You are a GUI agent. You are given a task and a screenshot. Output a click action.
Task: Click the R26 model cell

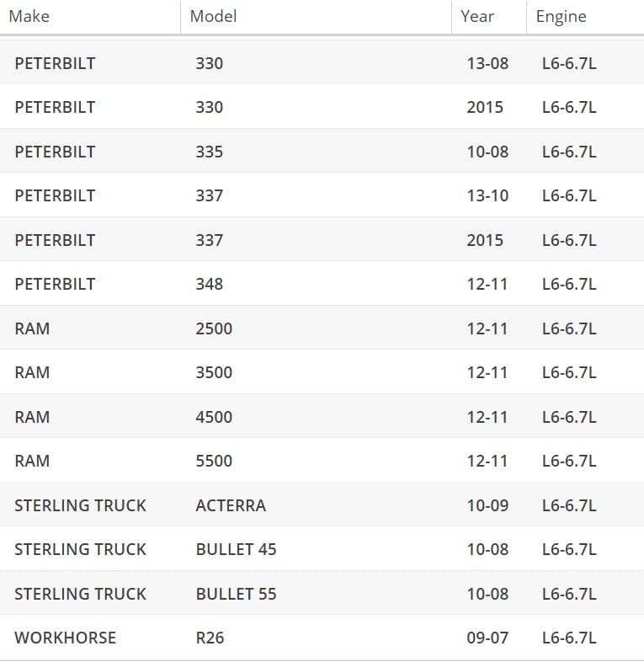210,638
